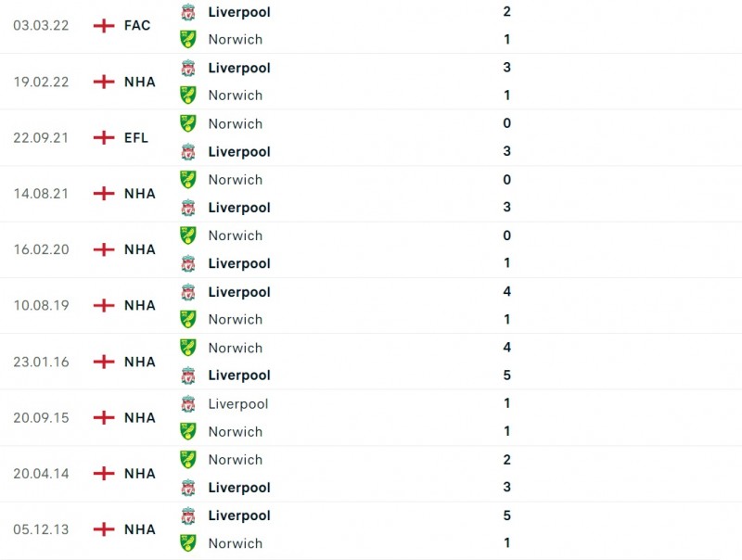Open Norwich team link in 03.03.22 match
The image size is (742, 560).
(236, 40)
